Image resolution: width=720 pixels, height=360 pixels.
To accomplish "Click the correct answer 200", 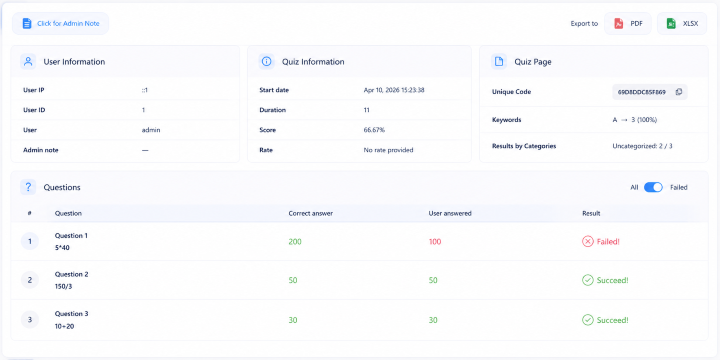I will pyautogui.click(x=295, y=242).
